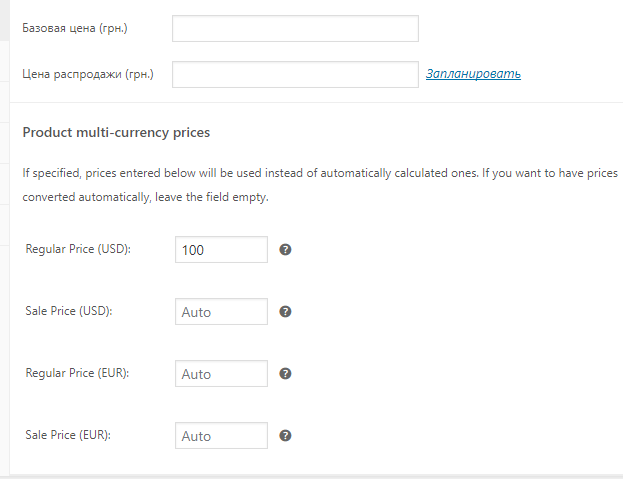The image size is (623, 479).
Task: Click the Базовая цена (грн.) label
Action: point(75,28)
